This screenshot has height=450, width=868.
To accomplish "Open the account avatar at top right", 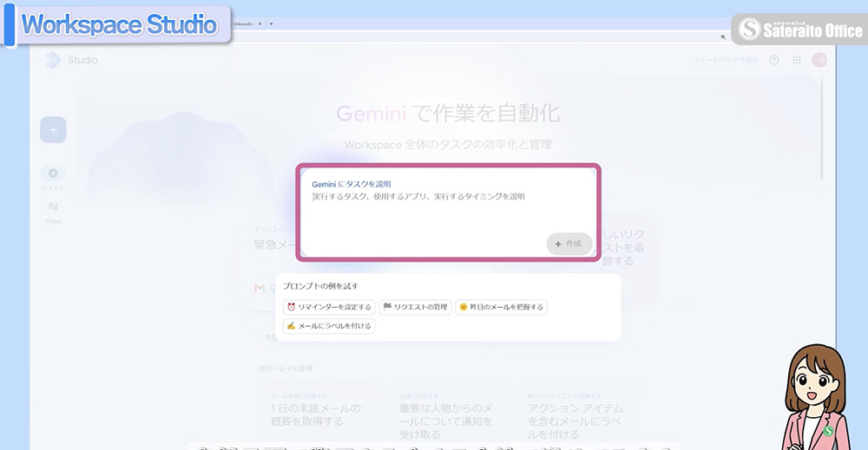I will point(819,60).
